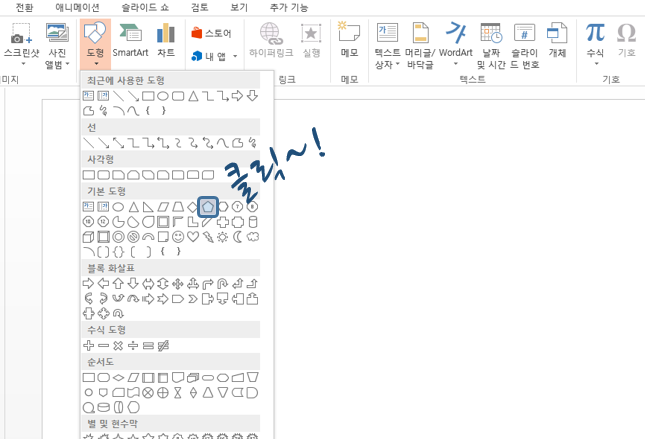Select the first rectangle in 사각형
The image size is (645, 439).
coord(88,175)
